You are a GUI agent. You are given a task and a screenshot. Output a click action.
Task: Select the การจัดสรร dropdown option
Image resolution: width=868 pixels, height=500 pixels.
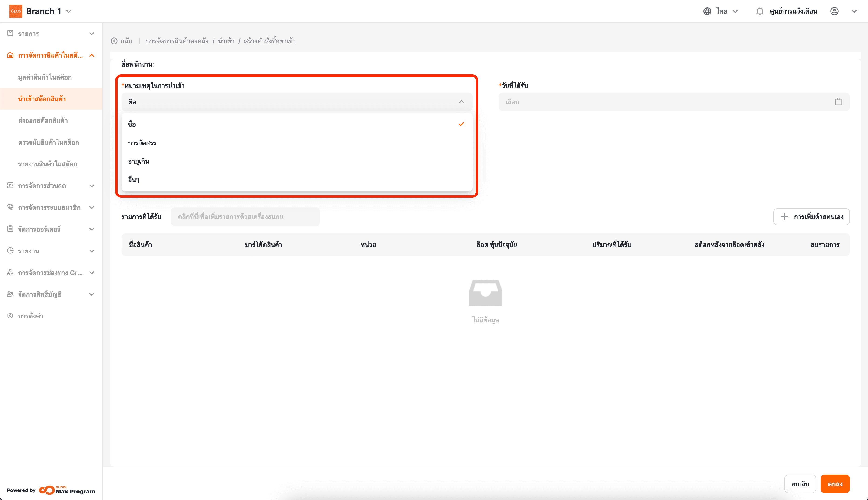pos(142,143)
